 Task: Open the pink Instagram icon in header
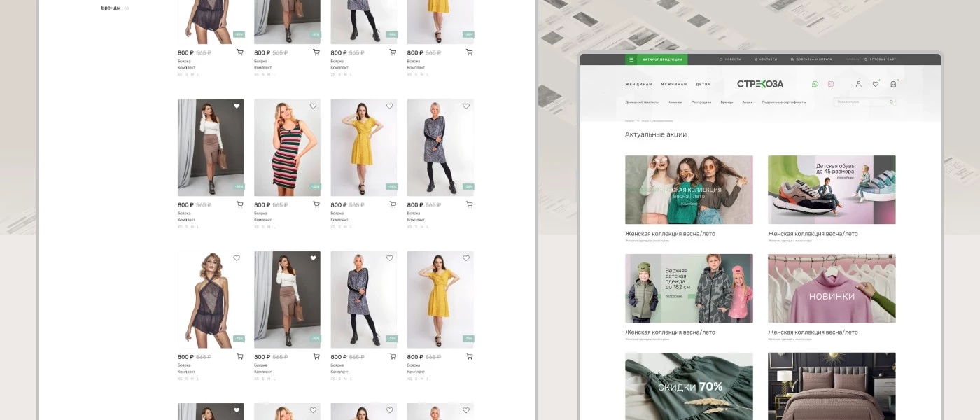click(x=831, y=84)
